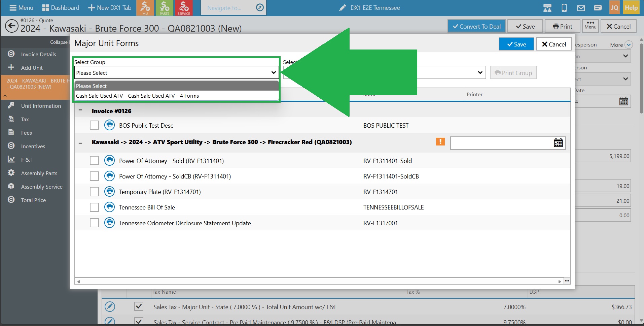This screenshot has width=644, height=326.
Task: Print Tennessee Odometer Disclosure Statement icon
Action: pos(109,223)
